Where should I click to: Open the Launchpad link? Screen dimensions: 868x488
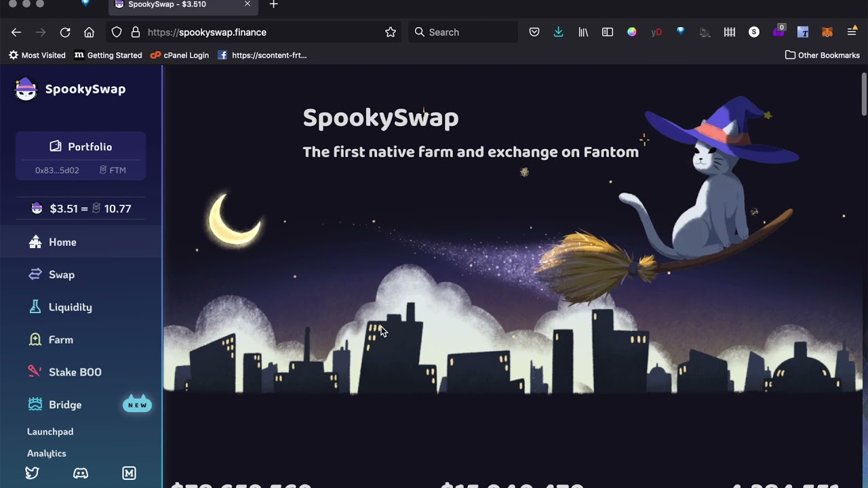[50, 432]
